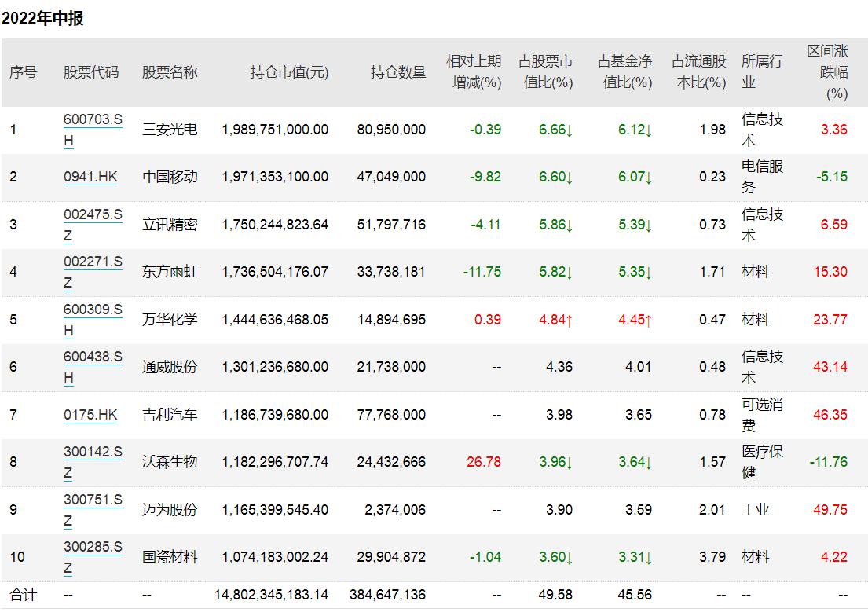Select stock name 立讯精密
Viewport: 868px width, 612px height.
pyautogui.click(x=170, y=225)
